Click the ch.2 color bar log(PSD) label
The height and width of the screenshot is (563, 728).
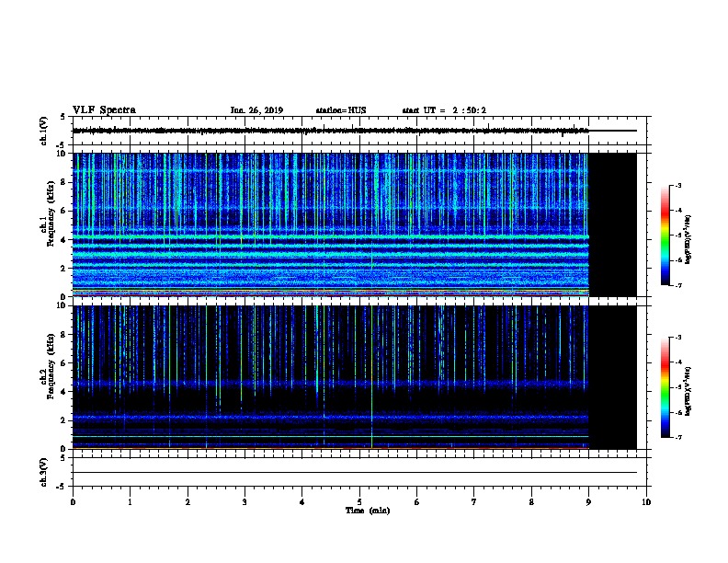click(x=688, y=392)
